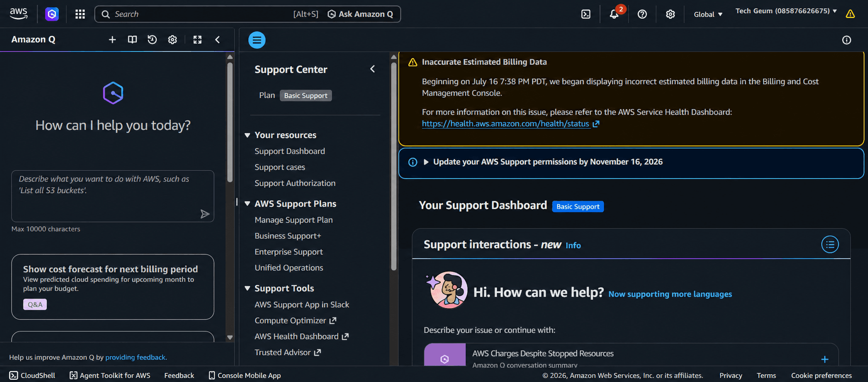Toggle navigation with blue hamburger button

257,40
